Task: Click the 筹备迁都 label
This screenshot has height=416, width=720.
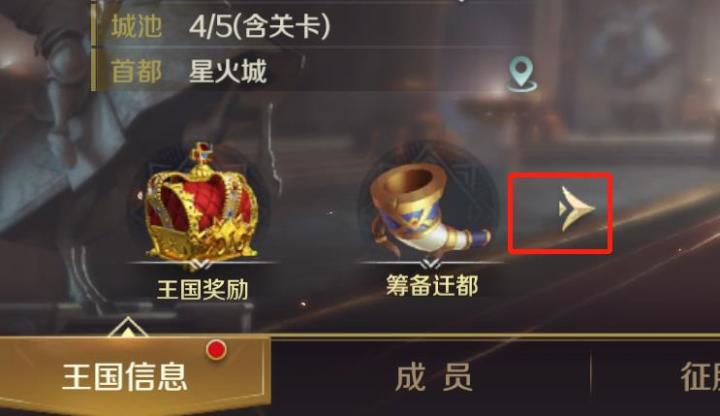Action: [x=432, y=286]
